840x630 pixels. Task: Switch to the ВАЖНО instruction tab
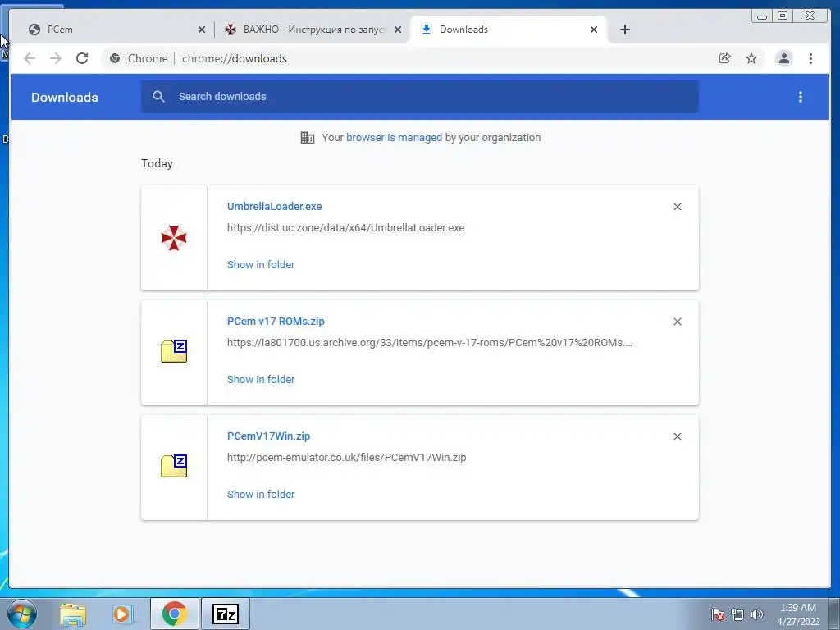pyautogui.click(x=313, y=30)
